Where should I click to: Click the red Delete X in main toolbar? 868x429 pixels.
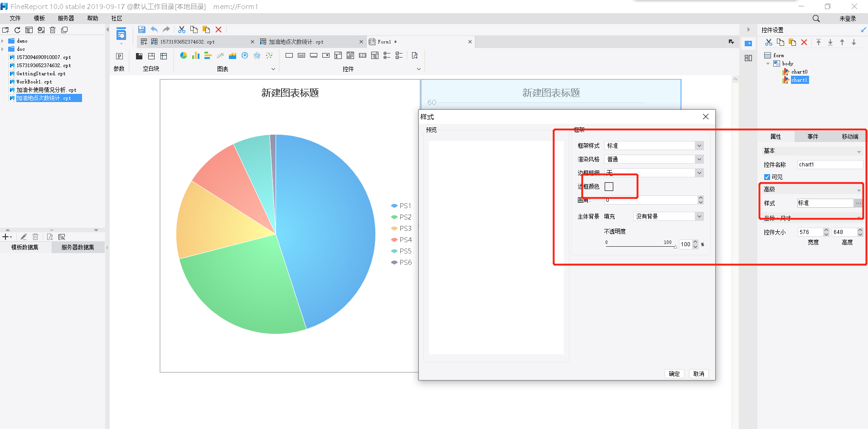click(218, 29)
